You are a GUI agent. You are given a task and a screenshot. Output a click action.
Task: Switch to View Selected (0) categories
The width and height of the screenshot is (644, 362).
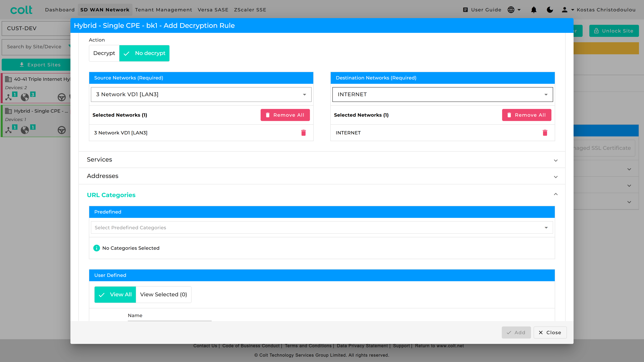(x=164, y=295)
